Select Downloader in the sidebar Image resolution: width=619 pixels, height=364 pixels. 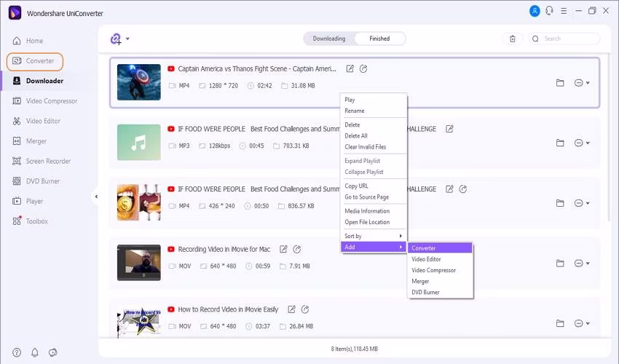pyautogui.click(x=38, y=81)
